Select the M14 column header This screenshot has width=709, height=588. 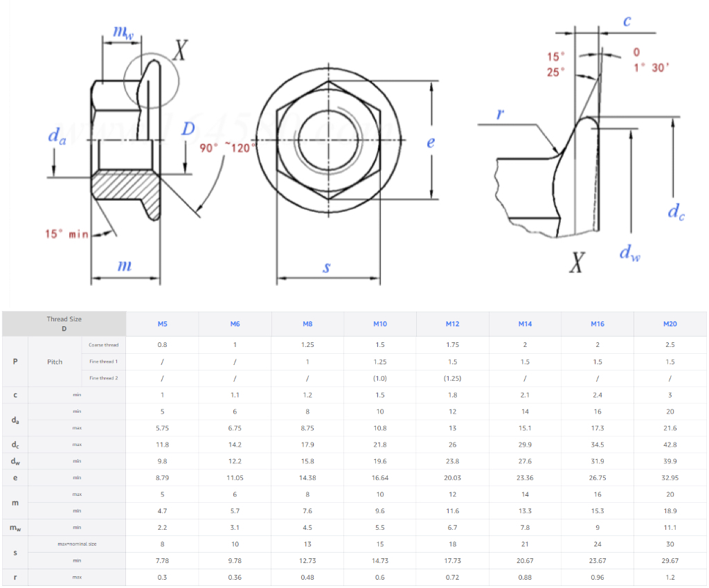coord(525,324)
